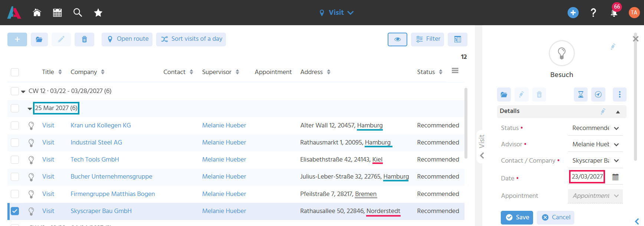Image resolution: width=644 pixels, height=226 pixels.
Task: Click the Open route button
Action: point(127,39)
